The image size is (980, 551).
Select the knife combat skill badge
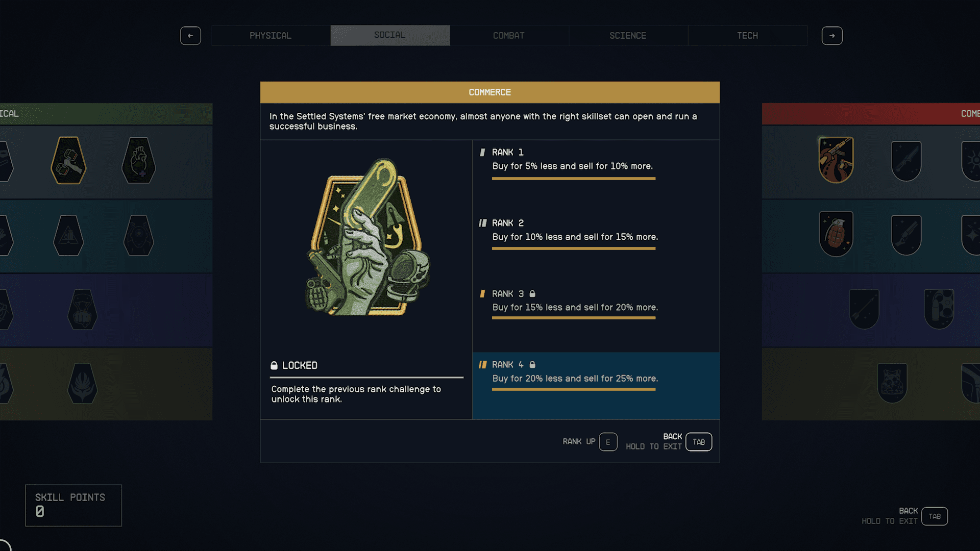click(x=906, y=161)
